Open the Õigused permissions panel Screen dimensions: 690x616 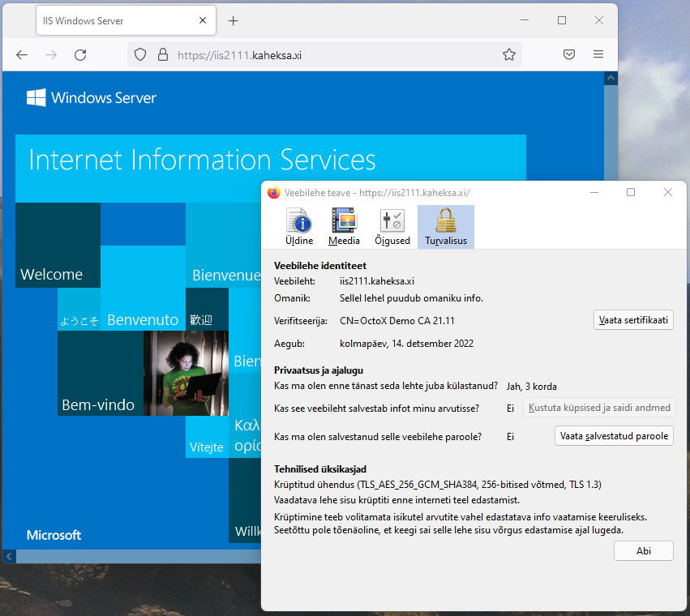point(392,226)
